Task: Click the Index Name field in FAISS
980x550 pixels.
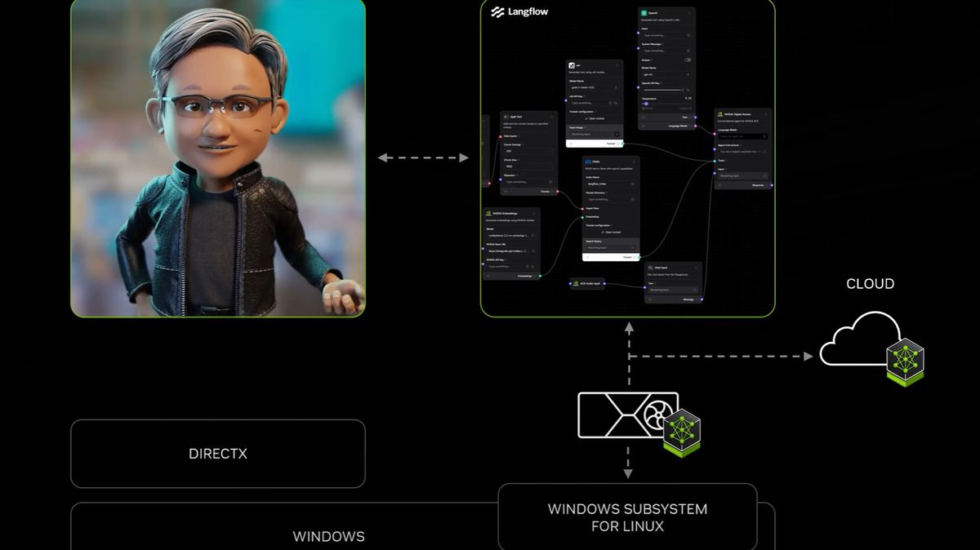Action: (x=612, y=184)
